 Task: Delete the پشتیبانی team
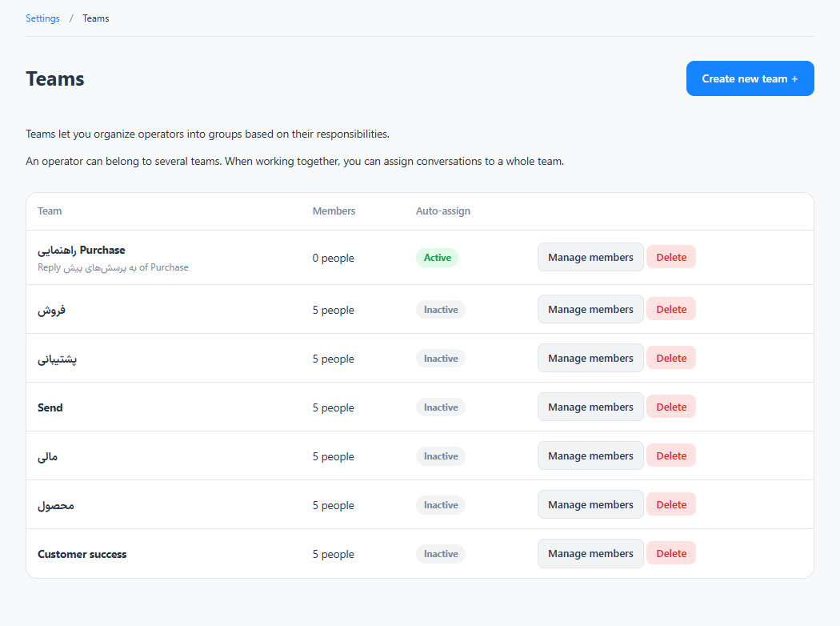click(671, 358)
